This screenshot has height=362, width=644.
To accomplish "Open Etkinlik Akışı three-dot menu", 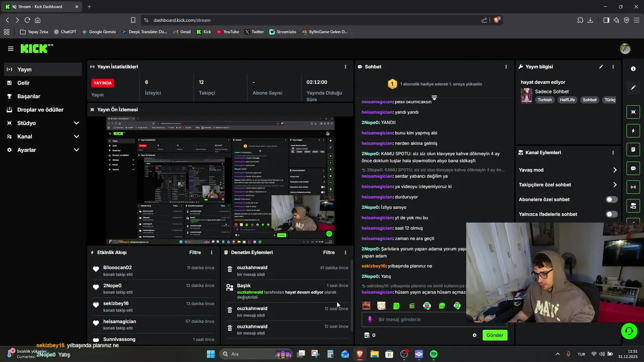I will pos(211,252).
